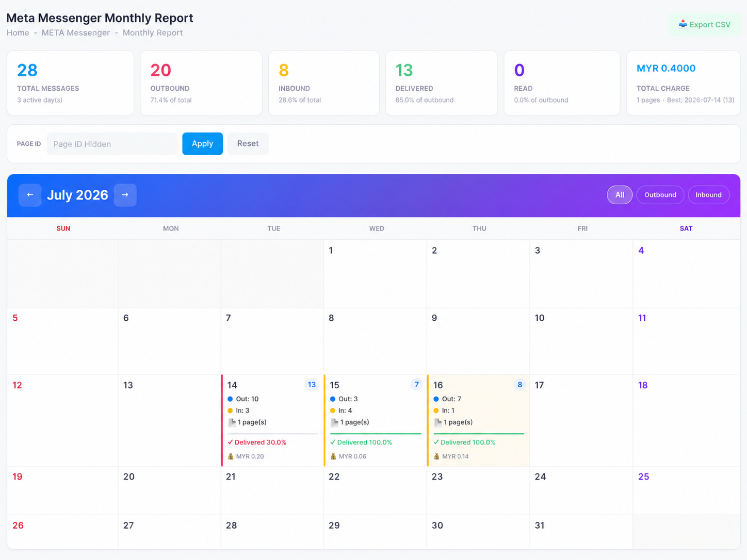747x560 pixels.
Task: Go to previous month with left arrow
Action: coord(30,195)
